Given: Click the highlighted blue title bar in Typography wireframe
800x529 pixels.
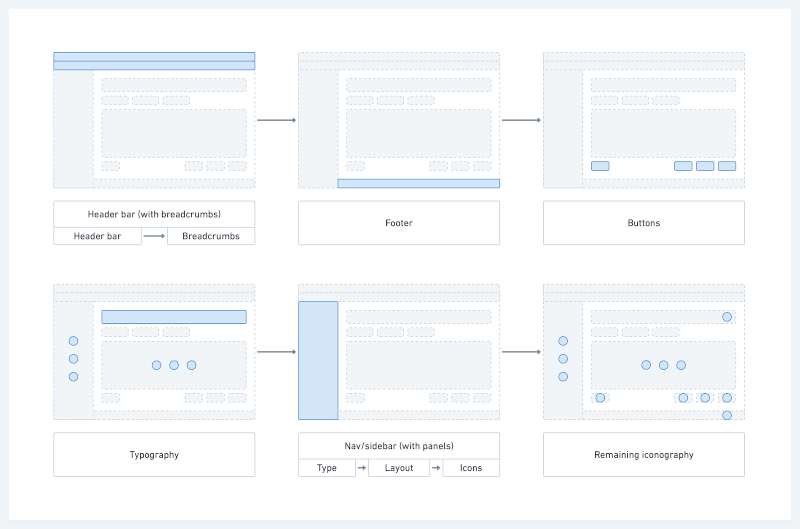Looking at the screenshot, I should pyautogui.click(x=174, y=317).
